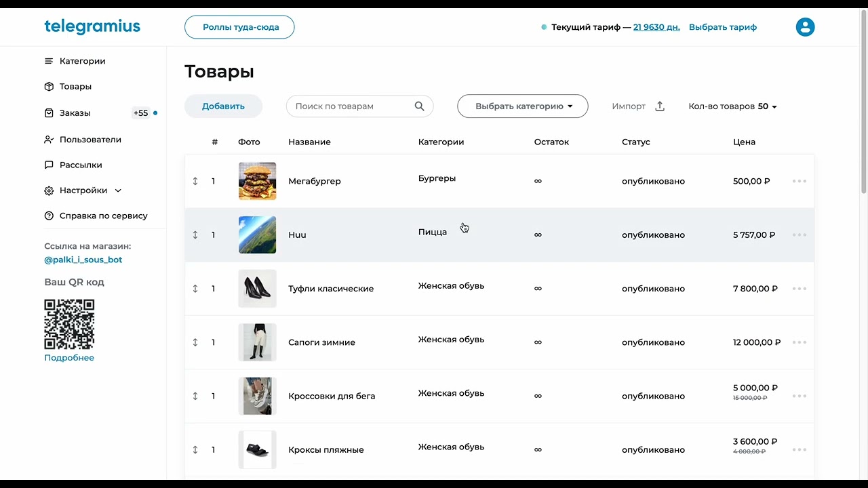This screenshot has width=868, height=488.
Task: Click the user profile avatar icon
Action: click(805, 27)
